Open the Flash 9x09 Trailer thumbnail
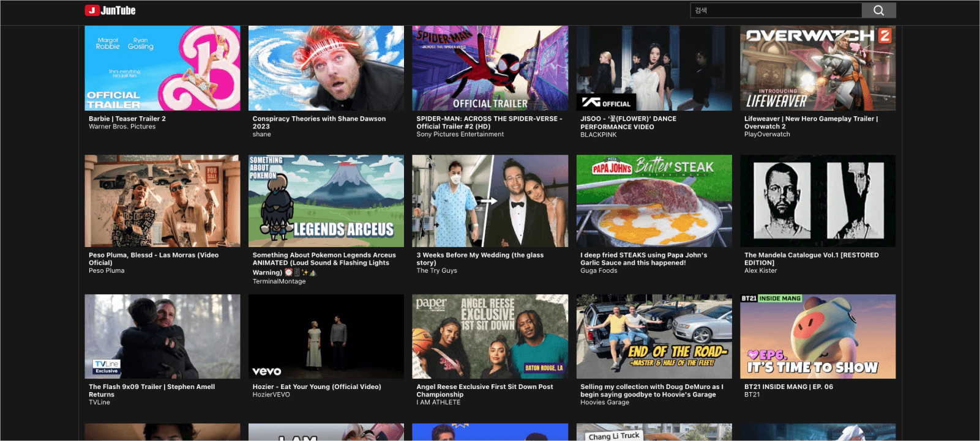980x441 pixels. point(162,336)
